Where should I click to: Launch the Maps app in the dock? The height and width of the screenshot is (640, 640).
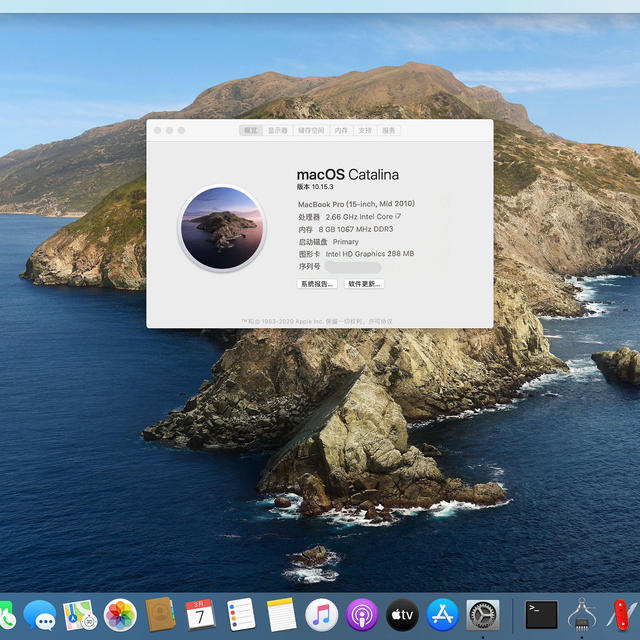click(x=80, y=615)
